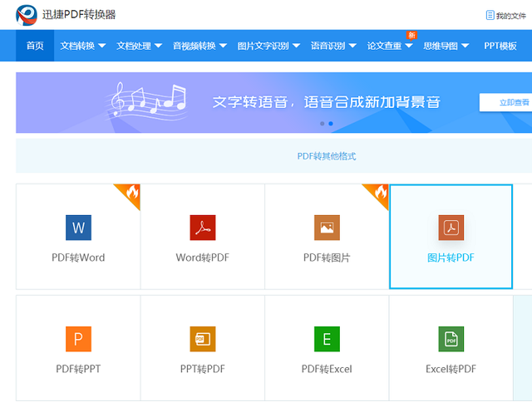Viewport: 532px width, 407px height.
Task: Expand the 思维导图 dropdown arrow
Action: click(x=465, y=46)
